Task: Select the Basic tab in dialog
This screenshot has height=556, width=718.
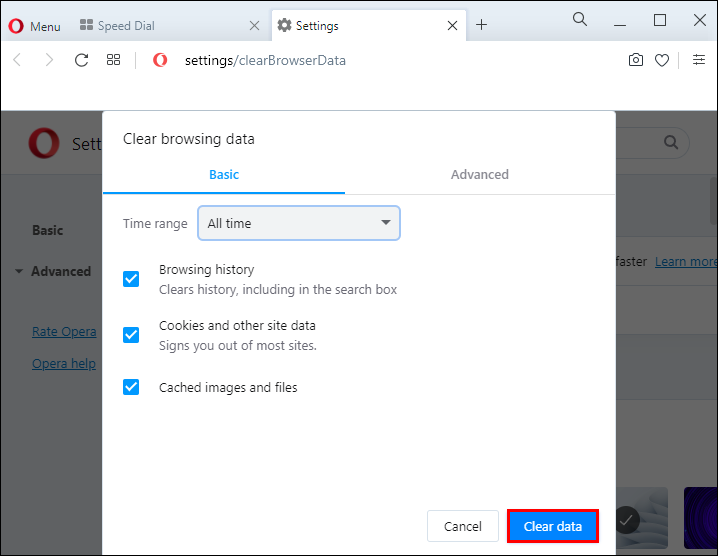Action: [x=224, y=174]
